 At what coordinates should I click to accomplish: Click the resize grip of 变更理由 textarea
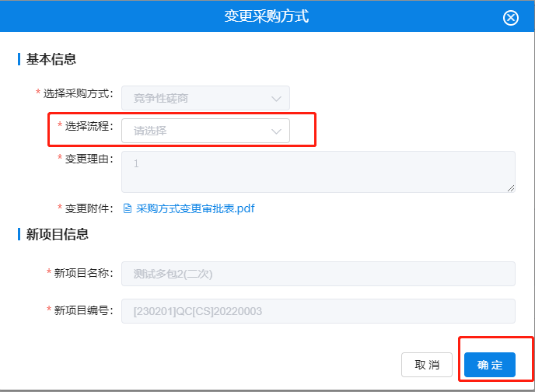pos(511,188)
